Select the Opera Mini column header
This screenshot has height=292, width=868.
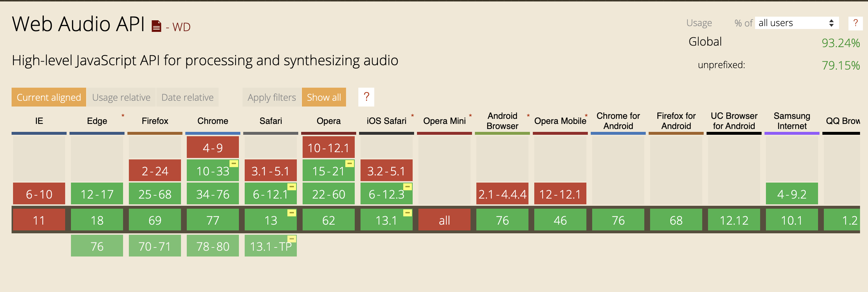click(444, 121)
